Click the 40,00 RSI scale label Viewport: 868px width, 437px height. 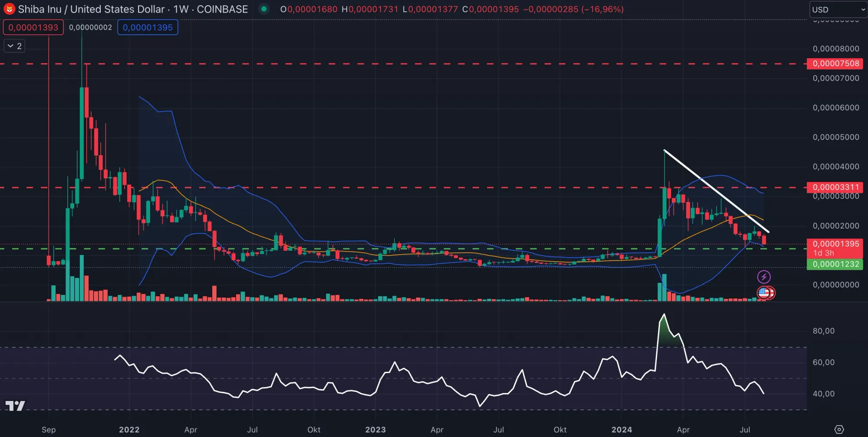(x=824, y=394)
